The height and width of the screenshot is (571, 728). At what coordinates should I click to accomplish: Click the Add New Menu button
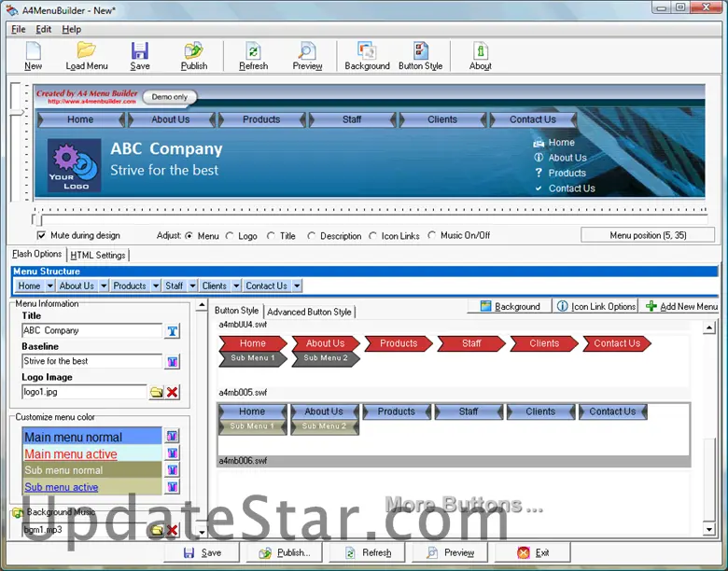coord(680,306)
